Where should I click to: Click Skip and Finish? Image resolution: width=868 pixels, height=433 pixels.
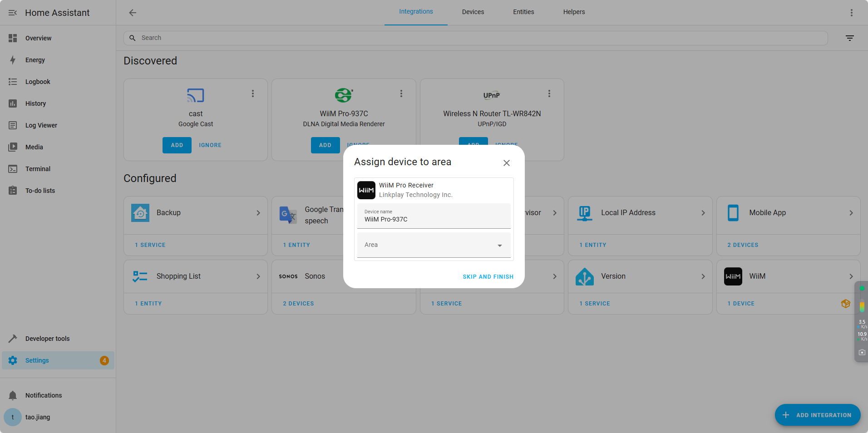[x=488, y=277]
